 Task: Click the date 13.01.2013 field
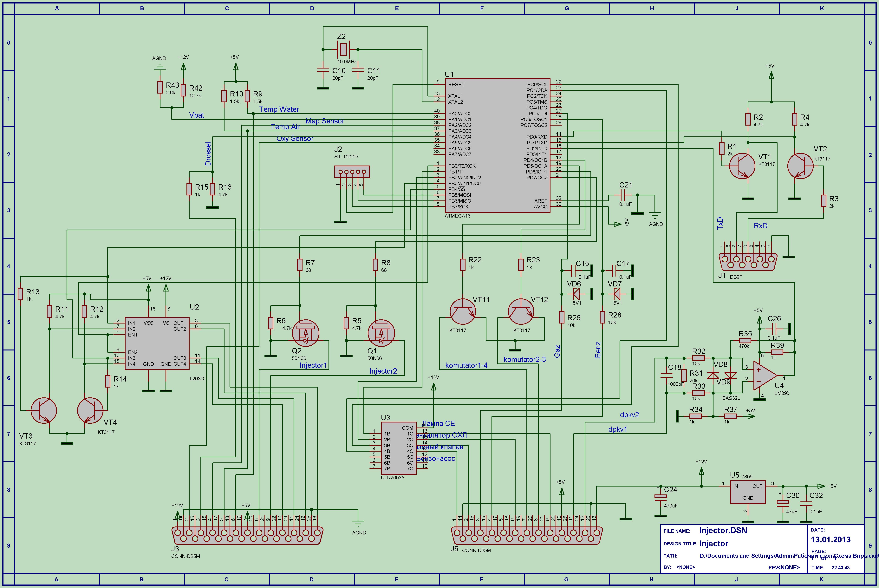[831, 540]
